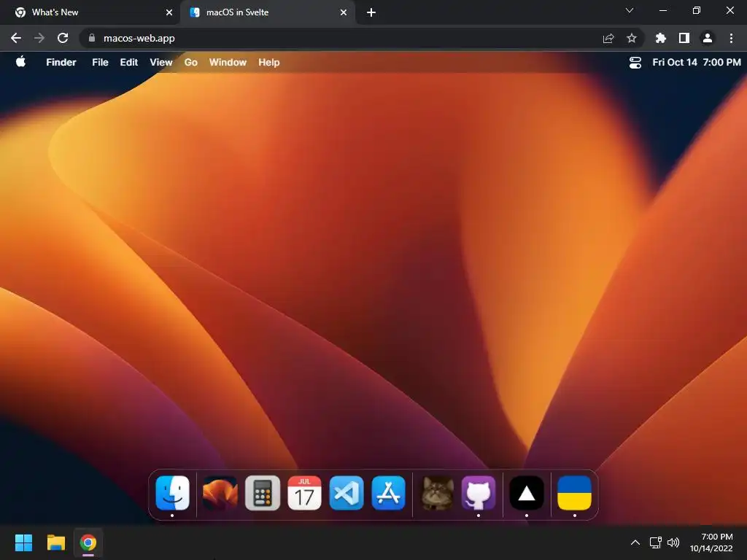Bookmark this page with the star
747x560 pixels.
(x=632, y=38)
